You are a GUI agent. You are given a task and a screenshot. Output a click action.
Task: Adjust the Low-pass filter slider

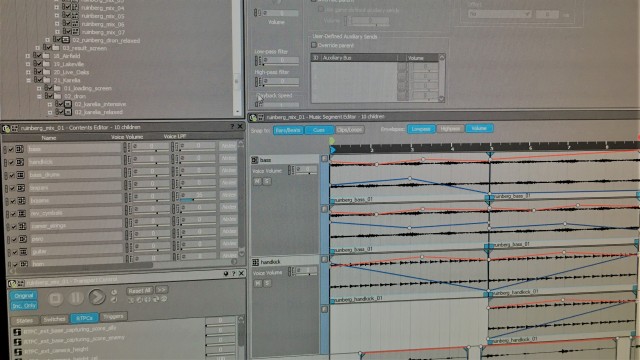[280, 60]
